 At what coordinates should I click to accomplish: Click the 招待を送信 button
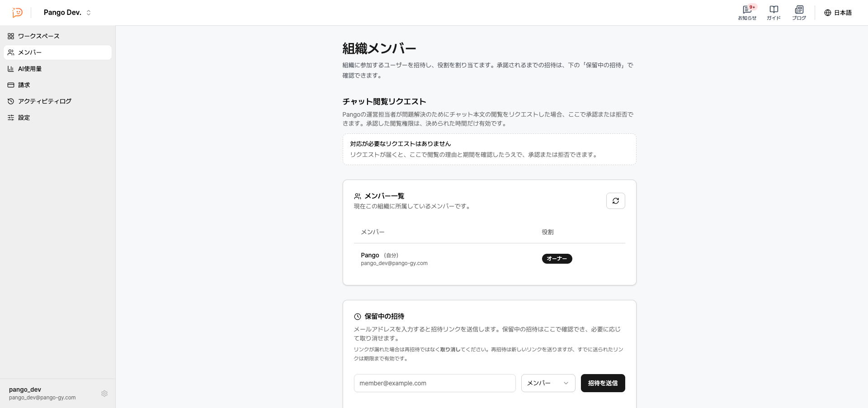point(603,383)
